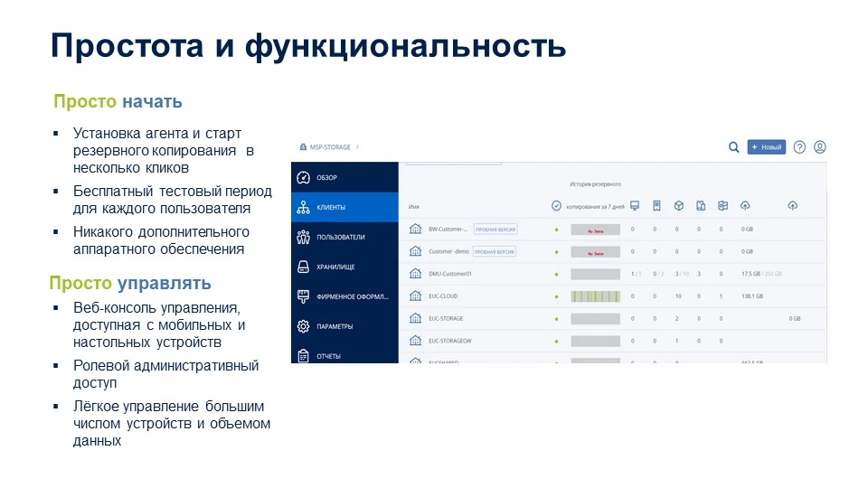This screenshot has height=488, width=868.
Task: Click the Пользователи people icon in sidebar
Action: click(304, 238)
